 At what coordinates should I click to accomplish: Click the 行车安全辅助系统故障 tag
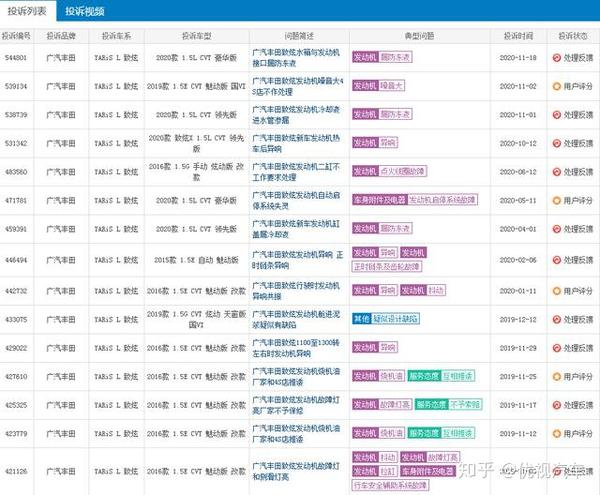390,486
